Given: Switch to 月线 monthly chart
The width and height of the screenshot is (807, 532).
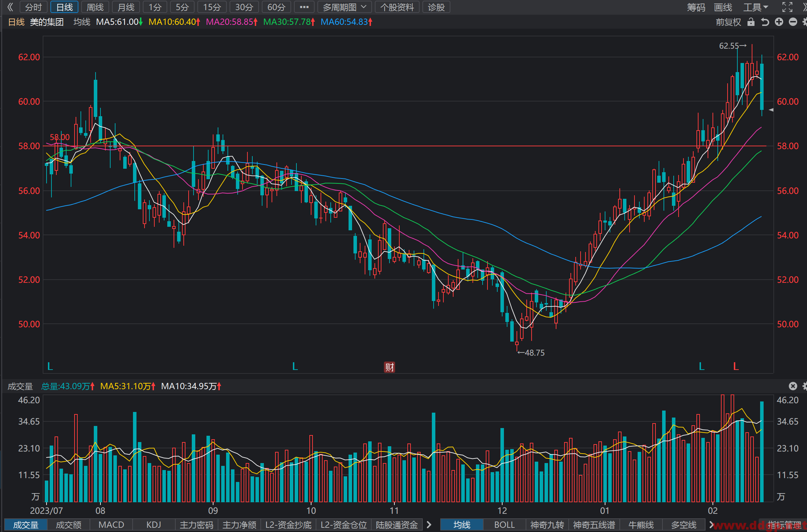Looking at the screenshot, I should point(126,7).
